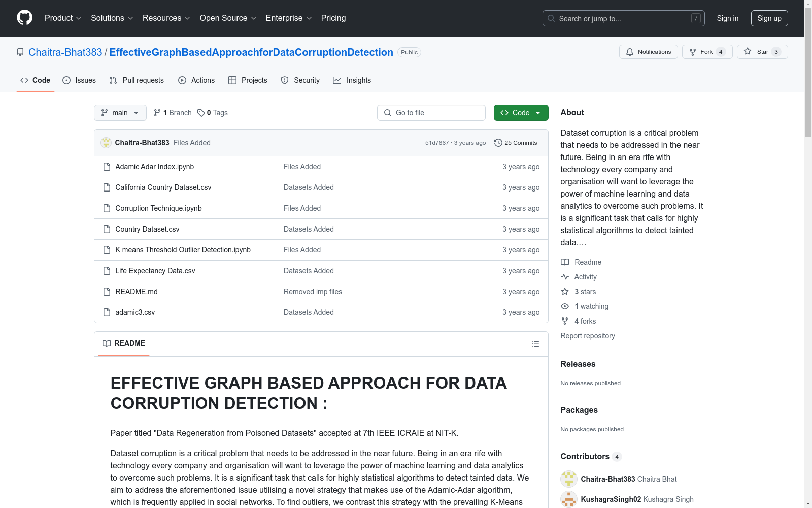Open the Chaitra-Bhat383 owner link in the title
812x508 pixels.
[x=65, y=52]
